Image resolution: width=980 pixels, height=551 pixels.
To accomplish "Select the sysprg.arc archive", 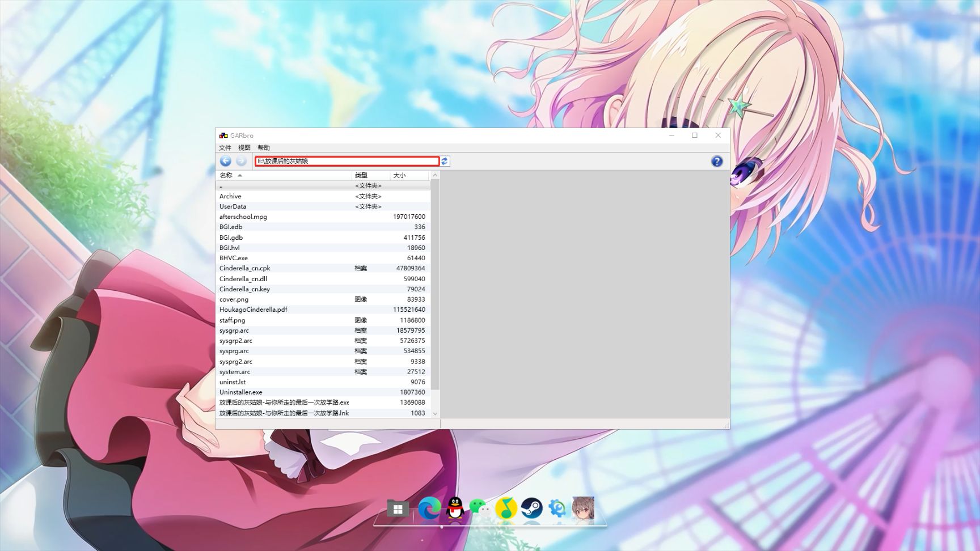I will point(323,351).
